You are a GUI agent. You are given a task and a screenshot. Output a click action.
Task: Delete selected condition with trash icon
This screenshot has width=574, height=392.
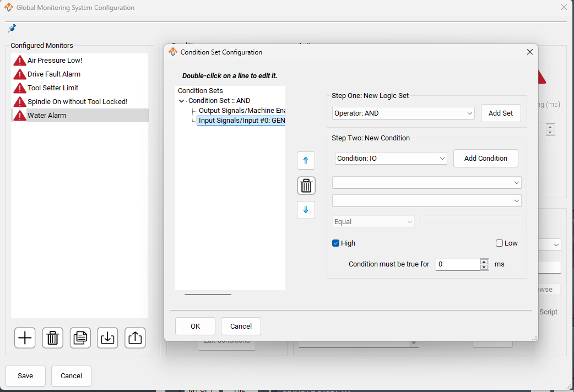(x=306, y=186)
